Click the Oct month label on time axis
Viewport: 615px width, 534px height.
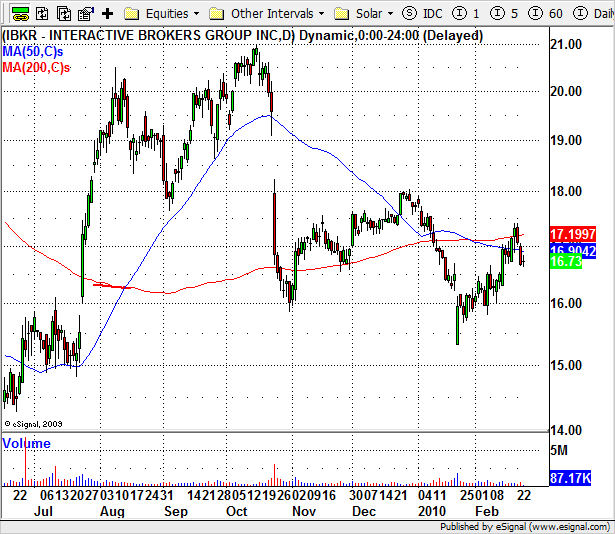pos(237,512)
